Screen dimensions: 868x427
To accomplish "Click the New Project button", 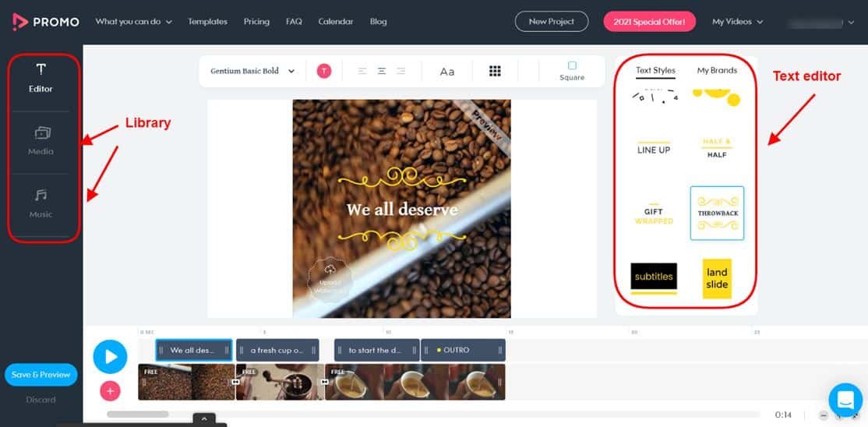I will pos(552,22).
